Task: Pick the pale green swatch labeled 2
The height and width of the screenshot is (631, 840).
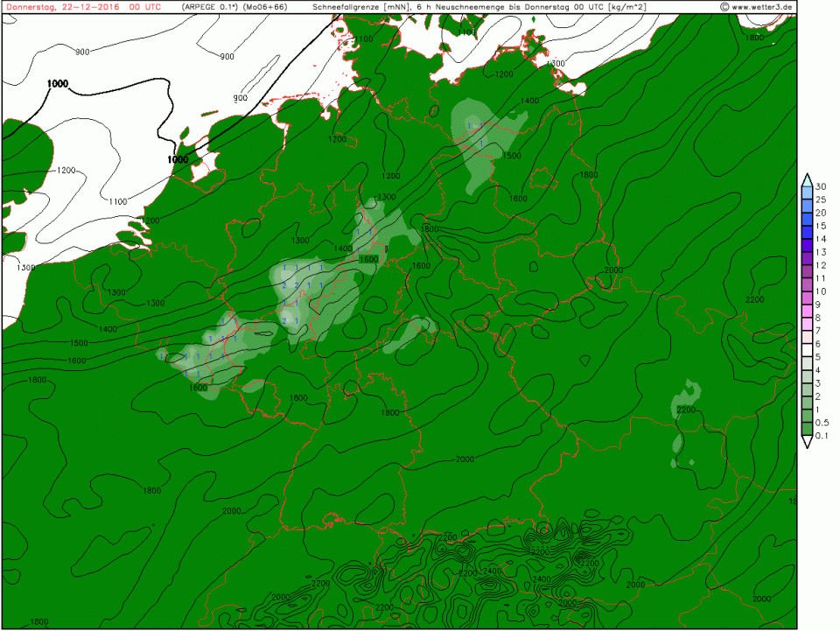Action: click(x=806, y=398)
